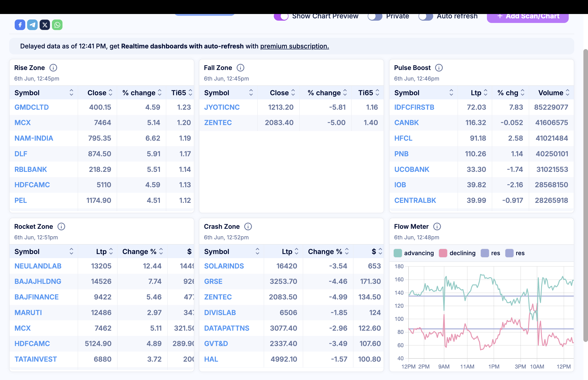Screen dimensions: 588x380
Task: Toggle the Private switch
Action: (x=375, y=17)
